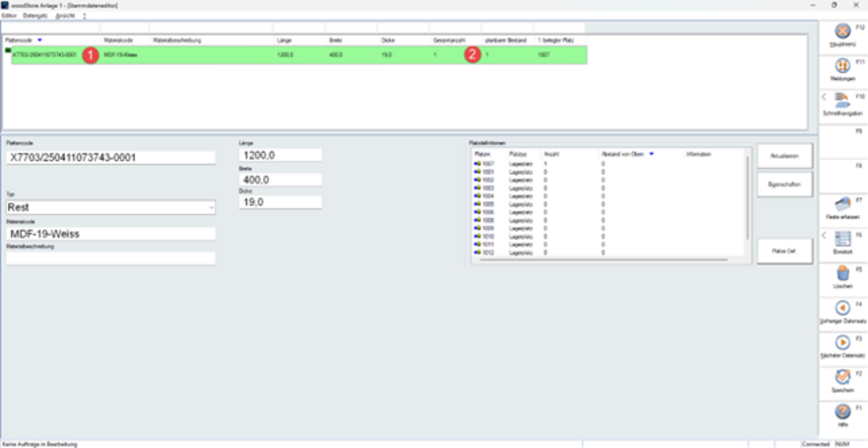Click the place icon for Platz 1003
868x448 pixels.
[x=477, y=187]
